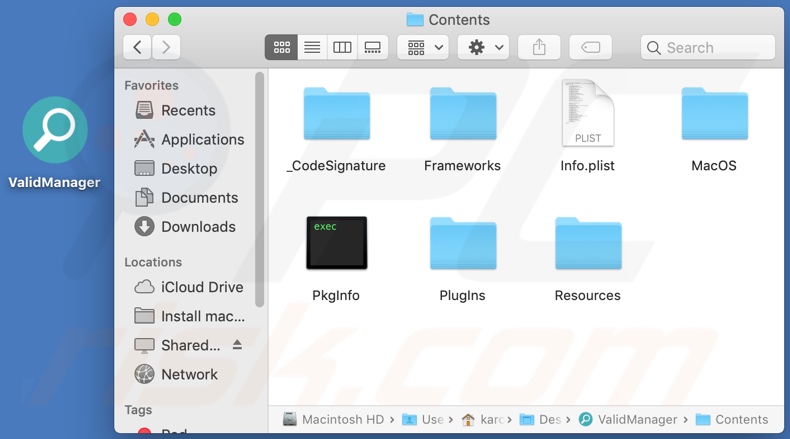Click the Des... folder in the path bar
790x439 pixels.
540,419
